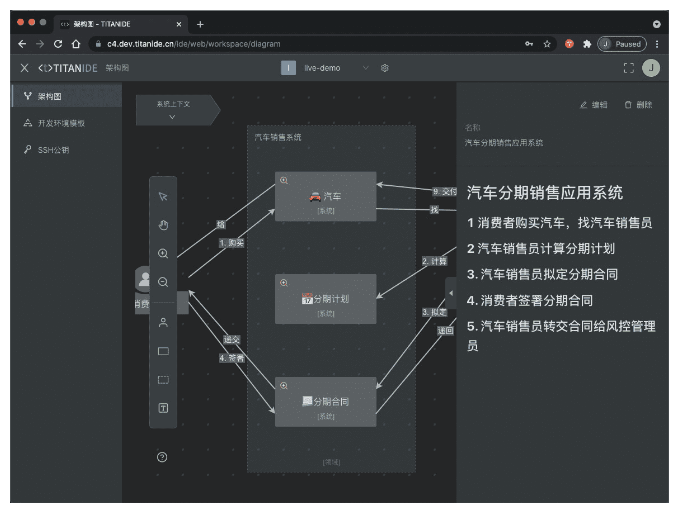
Task: Open 开发环境模板 in the sidebar
Action: pos(61,123)
